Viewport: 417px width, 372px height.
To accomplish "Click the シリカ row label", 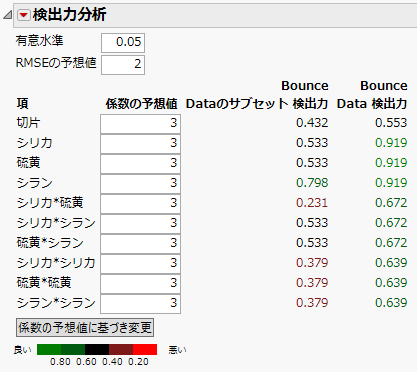I will click(x=35, y=143).
